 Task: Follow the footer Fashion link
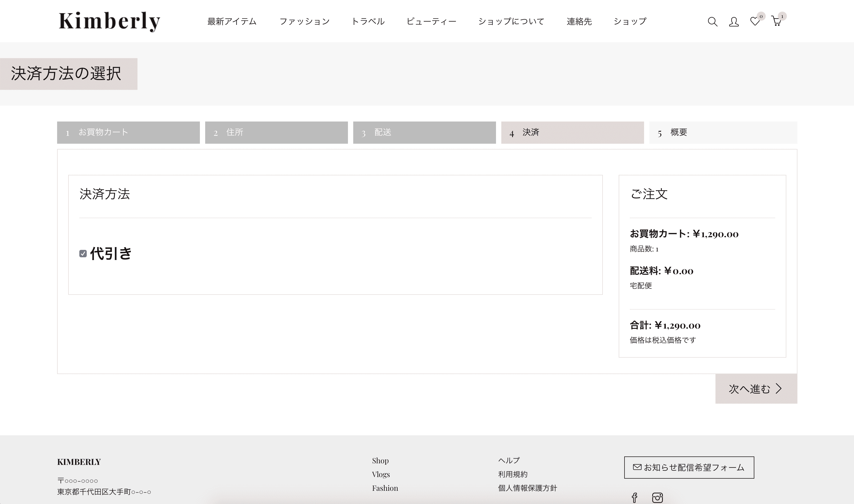385,488
